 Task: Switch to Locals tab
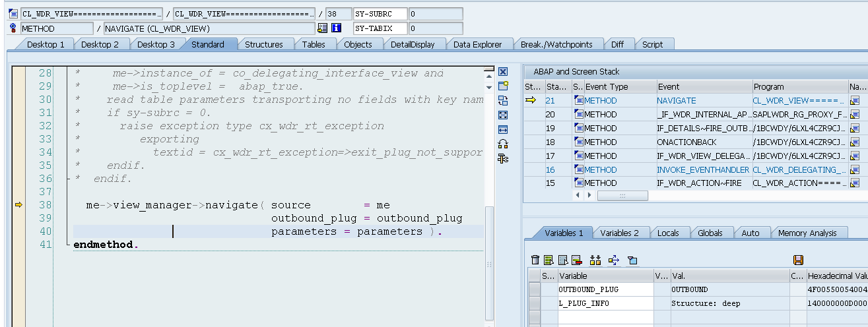[668, 233]
